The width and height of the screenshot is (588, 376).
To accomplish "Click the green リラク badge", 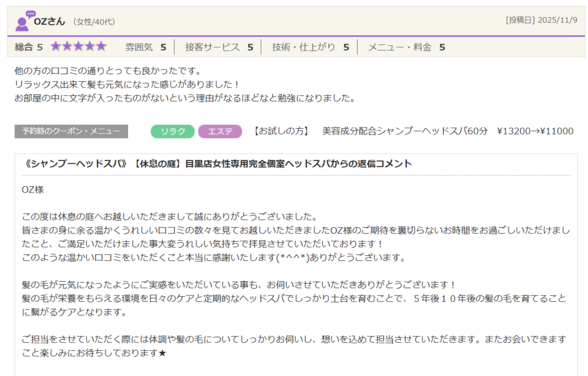I will tap(173, 131).
